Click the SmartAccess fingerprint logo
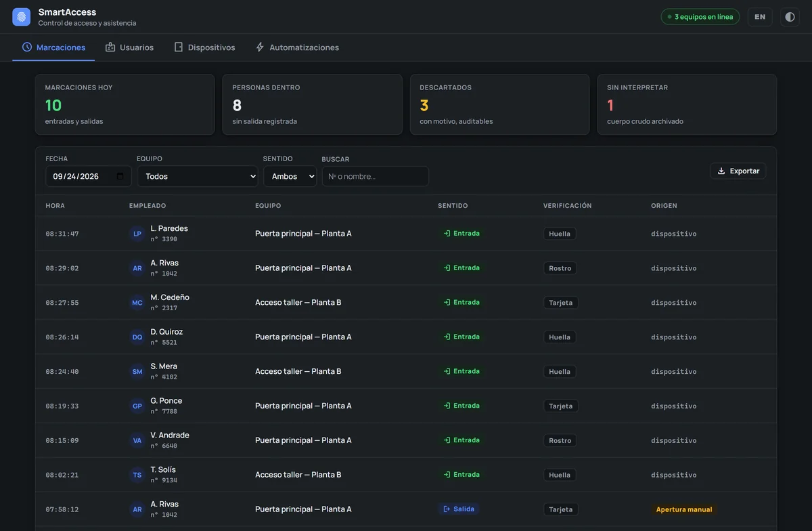The image size is (812, 531). point(22,17)
